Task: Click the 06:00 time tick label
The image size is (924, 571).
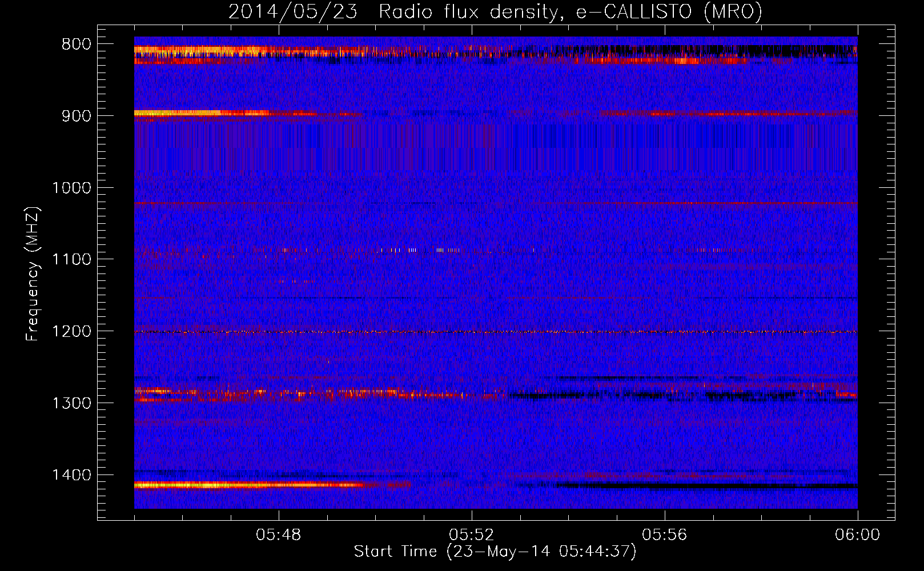Action: (857, 535)
